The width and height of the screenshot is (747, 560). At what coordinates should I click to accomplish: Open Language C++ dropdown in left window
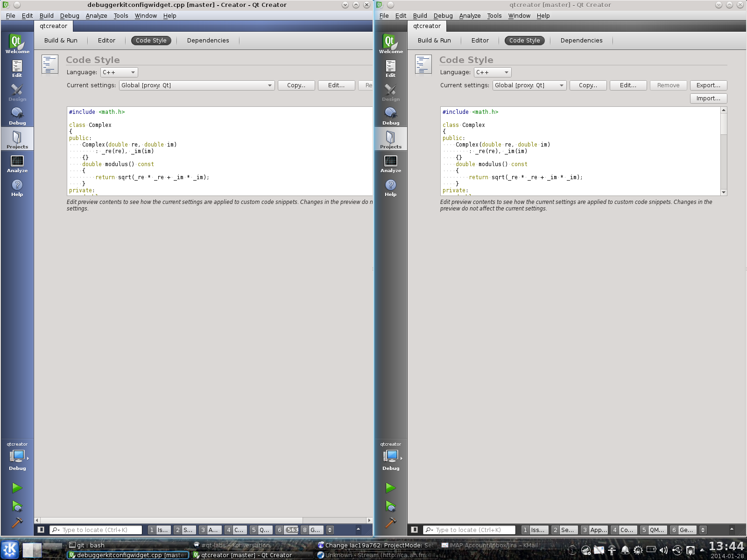coord(119,72)
